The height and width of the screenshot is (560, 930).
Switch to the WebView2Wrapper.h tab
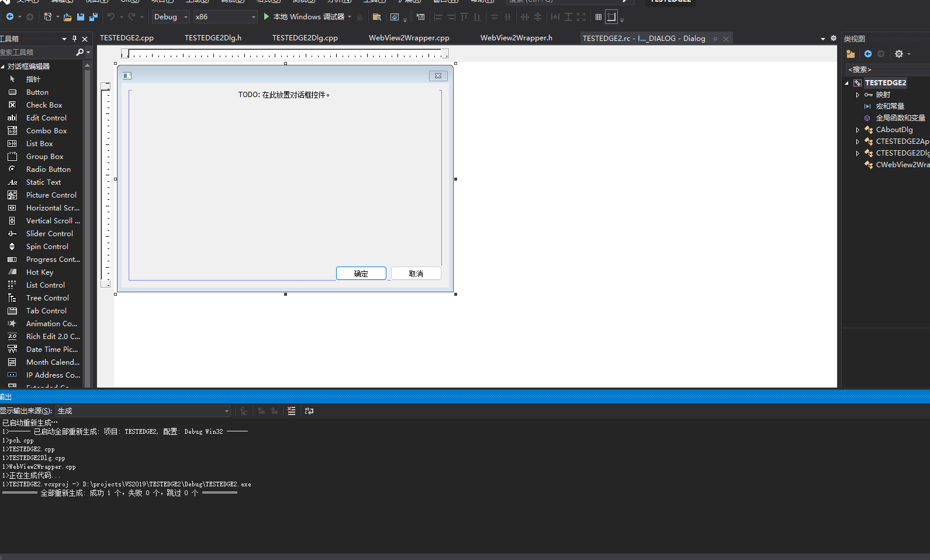click(516, 38)
